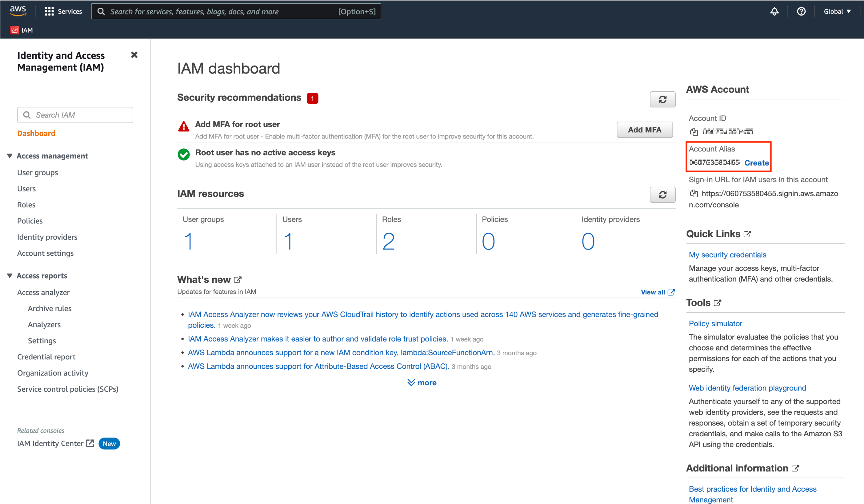864x504 pixels.
Task: Open Best practices for IAM link
Action: pyautogui.click(x=753, y=494)
